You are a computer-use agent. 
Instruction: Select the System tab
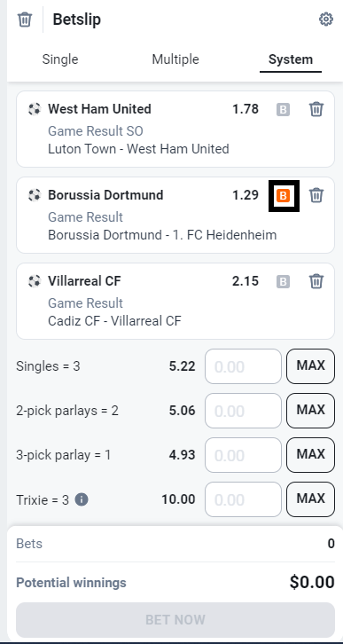[x=291, y=59]
